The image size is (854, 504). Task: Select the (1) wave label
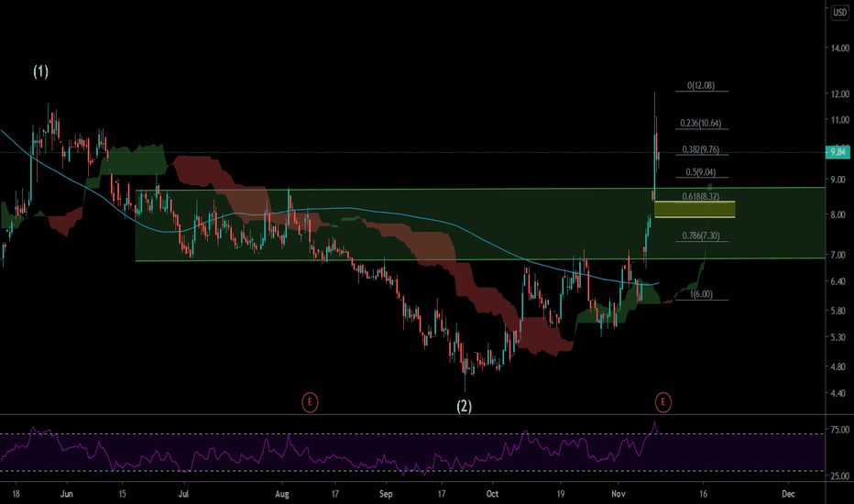tap(41, 71)
